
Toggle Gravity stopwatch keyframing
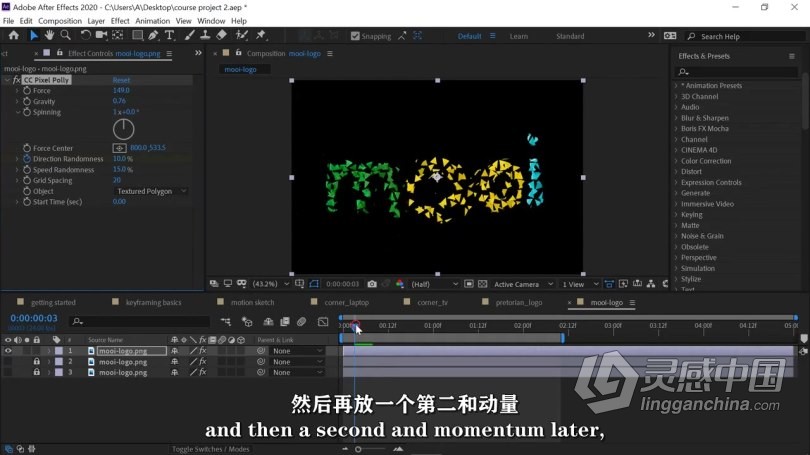[x=27, y=101]
